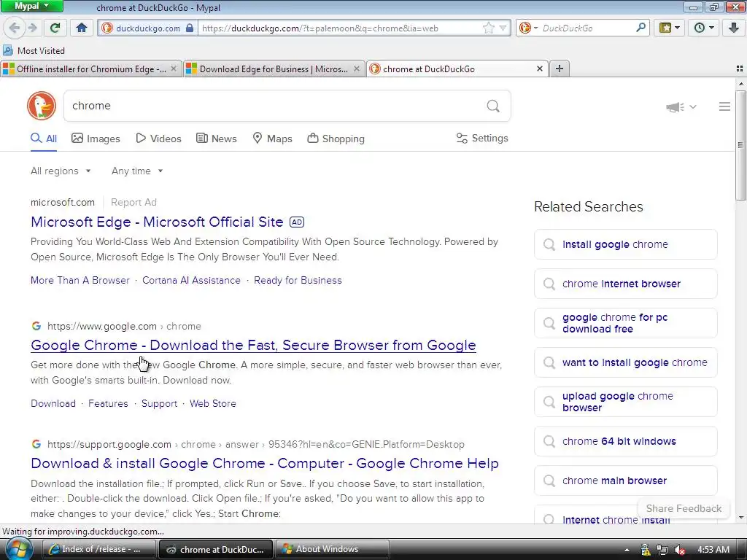
Task: Search related: google chrome for pc download free
Action: (625, 323)
